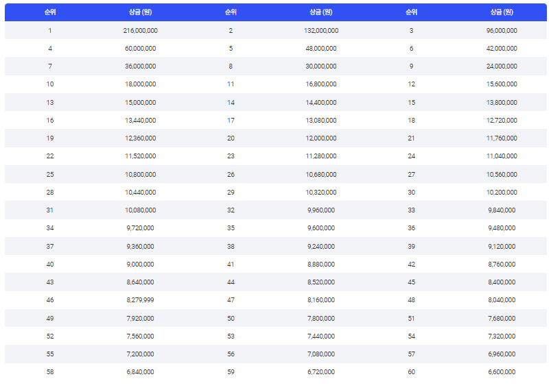Click the 9,240,000 prize value
551x392 pixels.
[321, 246]
